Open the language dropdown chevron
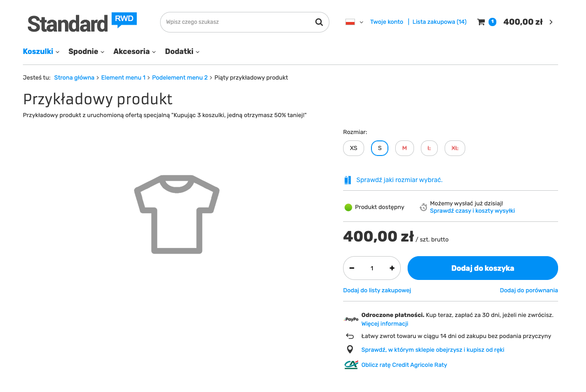This screenshot has height=392, width=586. coord(361,22)
